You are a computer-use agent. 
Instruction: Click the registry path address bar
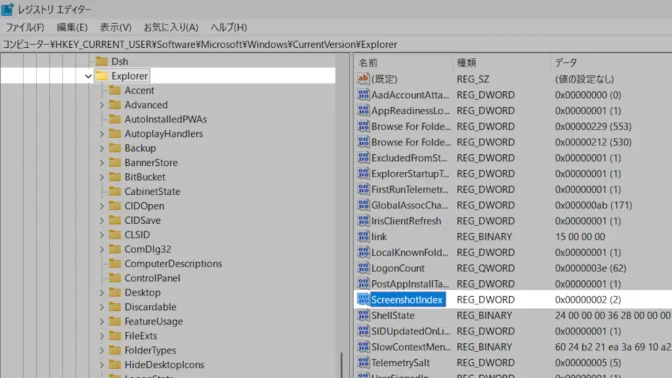coord(336,45)
